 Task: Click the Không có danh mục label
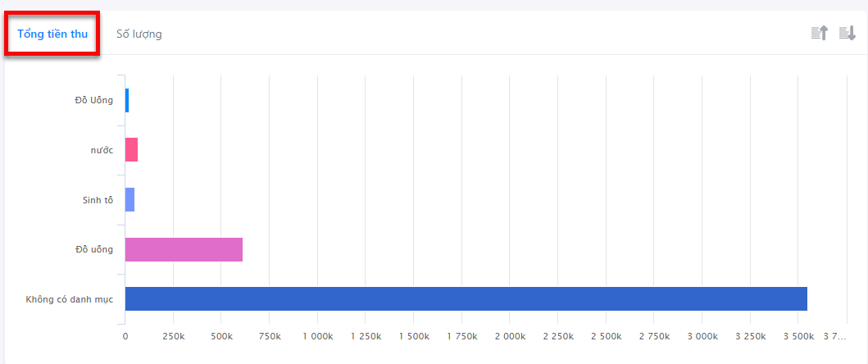click(x=69, y=299)
